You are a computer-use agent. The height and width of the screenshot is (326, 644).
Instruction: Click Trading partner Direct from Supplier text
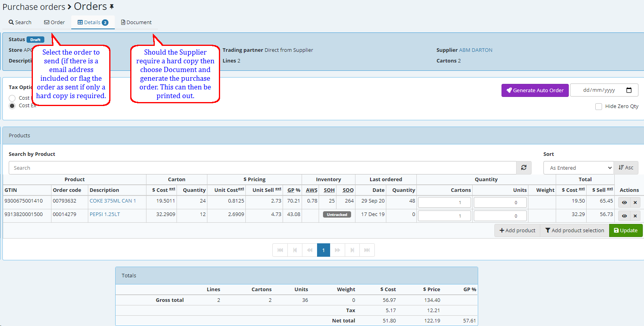pyautogui.click(x=268, y=50)
